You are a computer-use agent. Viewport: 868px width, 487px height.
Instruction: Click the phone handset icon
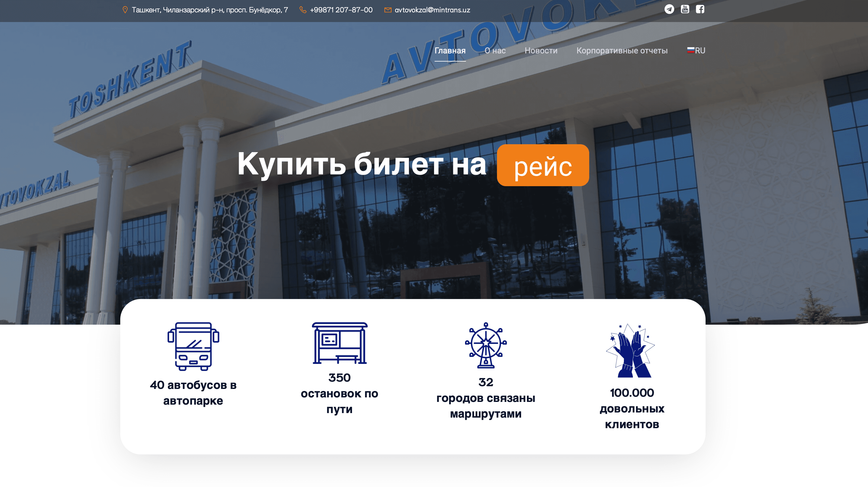click(303, 10)
